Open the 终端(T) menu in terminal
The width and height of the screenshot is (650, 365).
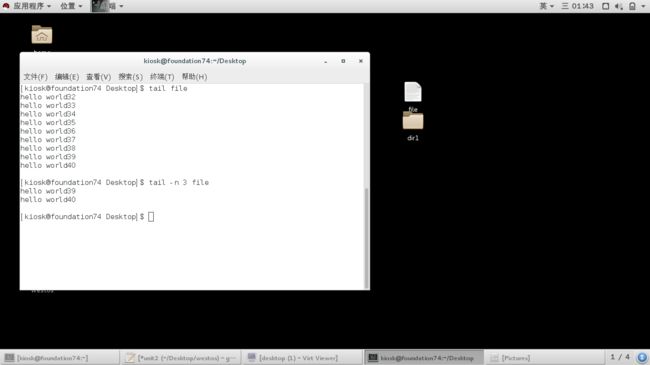click(162, 77)
